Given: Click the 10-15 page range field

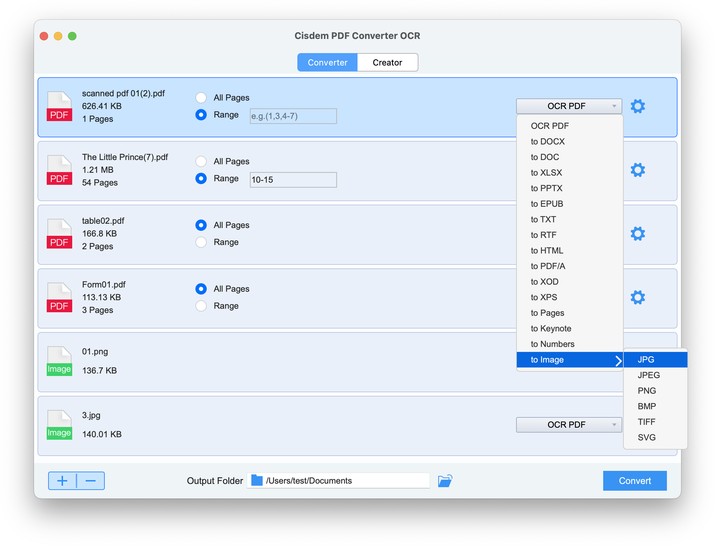Looking at the screenshot, I should [295, 181].
